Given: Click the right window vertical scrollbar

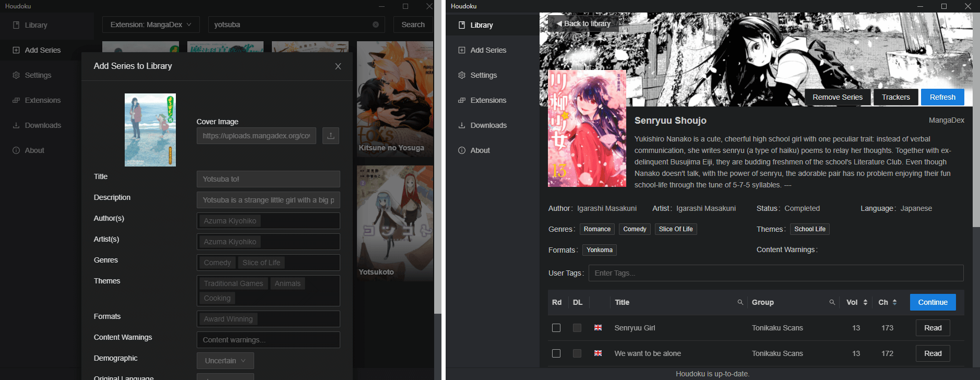Looking at the screenshot, I should coord(976,120).
